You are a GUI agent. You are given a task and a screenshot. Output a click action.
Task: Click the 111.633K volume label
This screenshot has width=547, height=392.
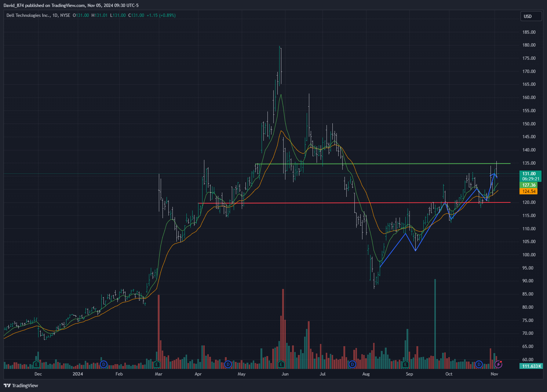coord(532,366)
